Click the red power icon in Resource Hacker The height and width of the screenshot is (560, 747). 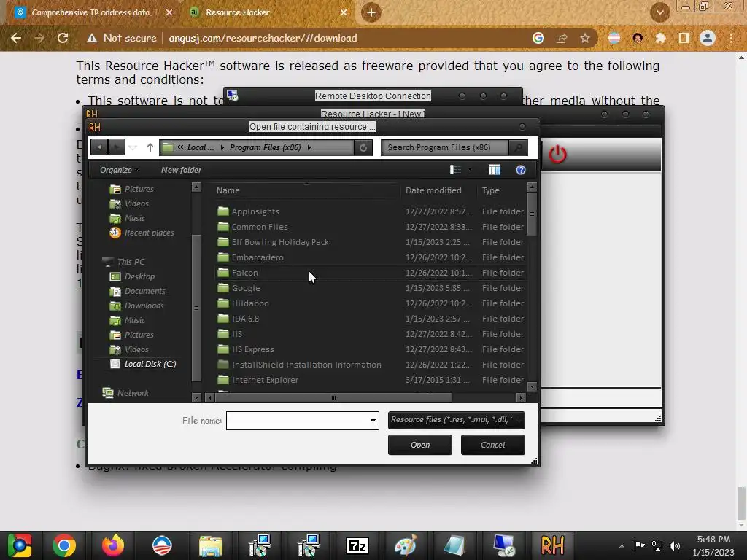click(557, 155)
